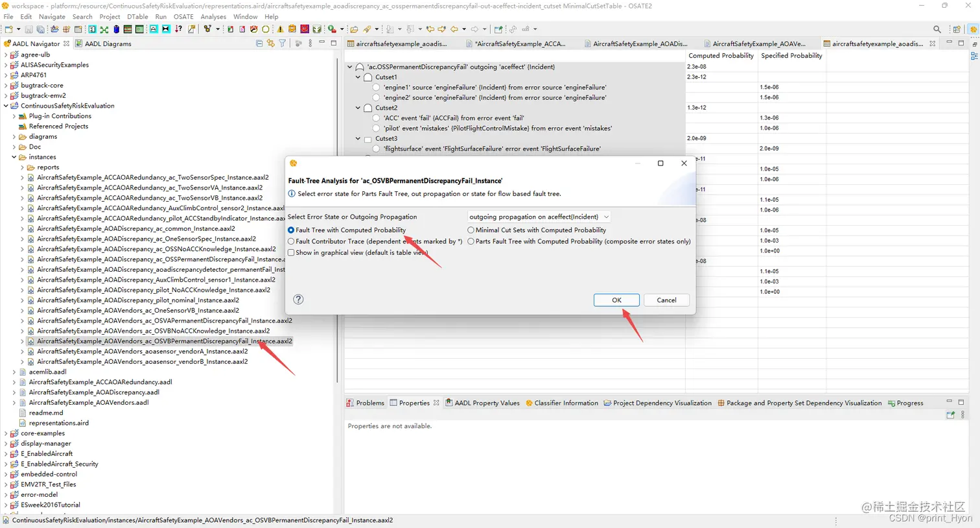The height and width of the screenshot is (528, 980).
Task: Open *AircraftSafetyExample_ACCA editor tab
Action: point(516,43)
